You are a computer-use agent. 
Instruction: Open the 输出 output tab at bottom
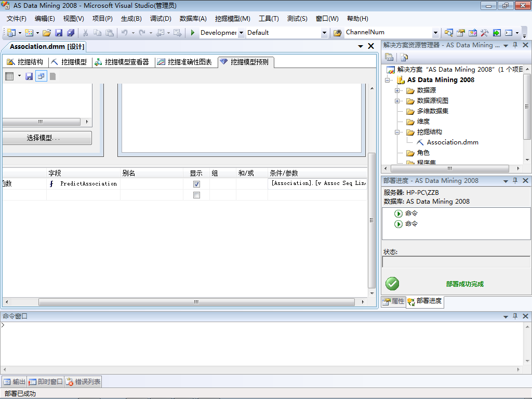[x=15, y=382]
